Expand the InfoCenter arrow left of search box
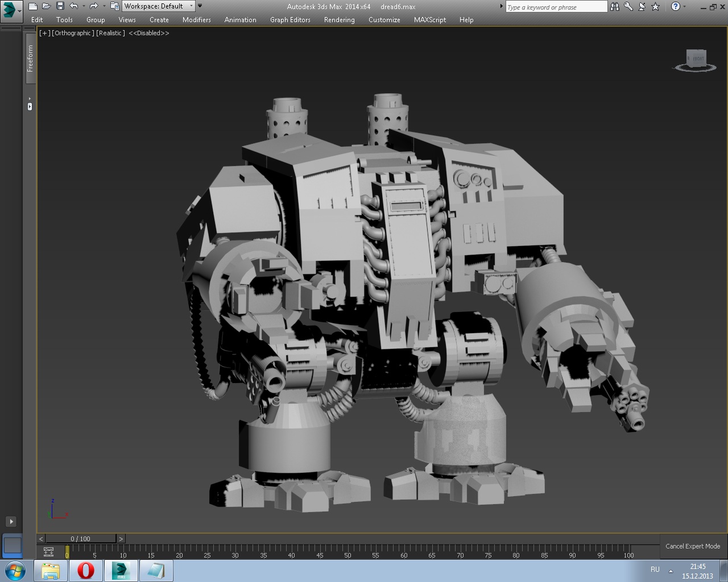The image size is (728, 582). [x=502, y=6]
